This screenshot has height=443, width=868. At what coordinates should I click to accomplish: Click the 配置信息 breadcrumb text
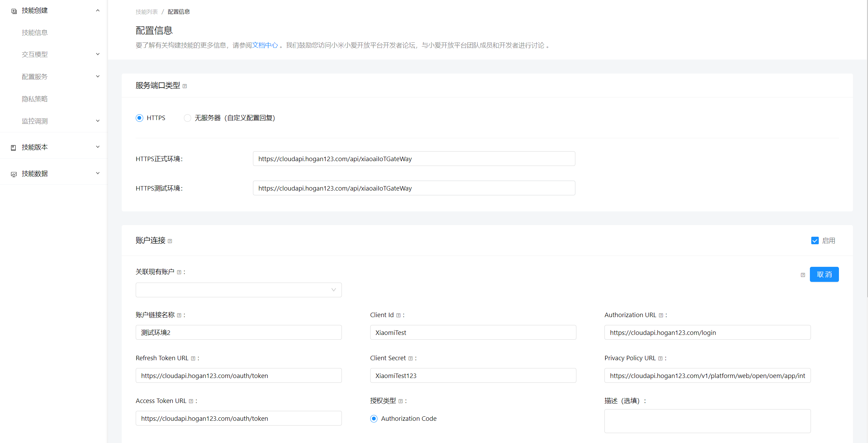(179, 12)
